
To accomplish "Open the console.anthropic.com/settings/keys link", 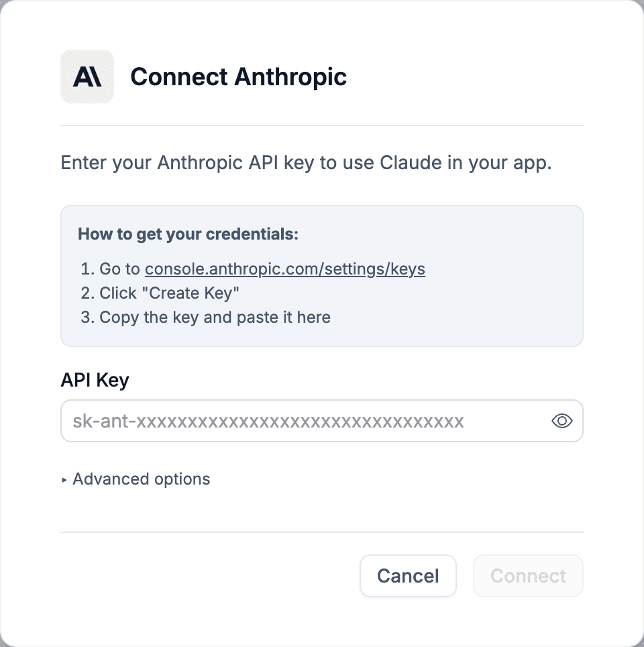I will click(x=284, y=268).
